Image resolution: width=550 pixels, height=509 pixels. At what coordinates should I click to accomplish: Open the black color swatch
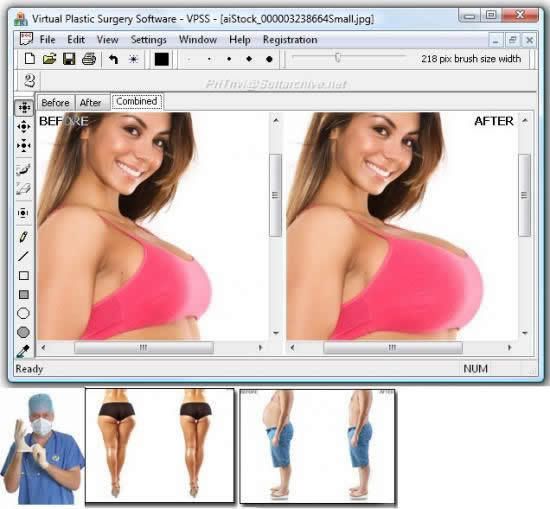(162, 59)
